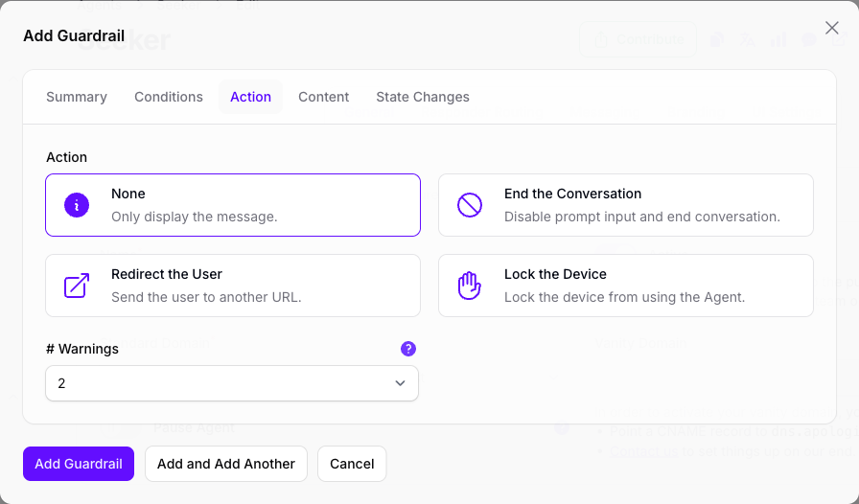Open the Summary tab
This screenshot has width=859, height=504.
[77, 97]
